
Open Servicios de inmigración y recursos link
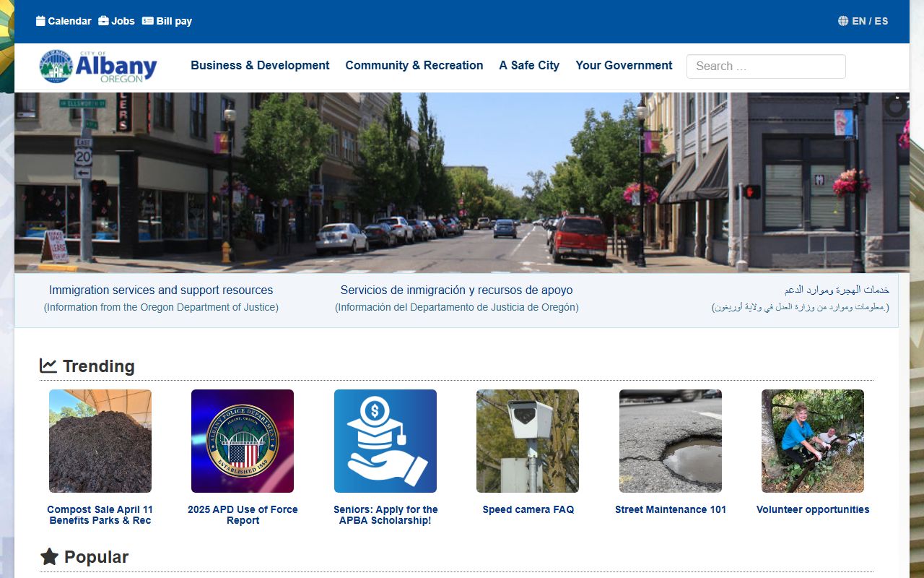(456, 290)
